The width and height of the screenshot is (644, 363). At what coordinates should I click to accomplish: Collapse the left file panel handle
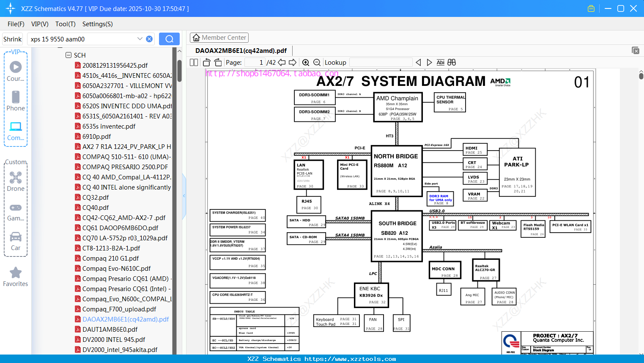(x=184, y=196)
